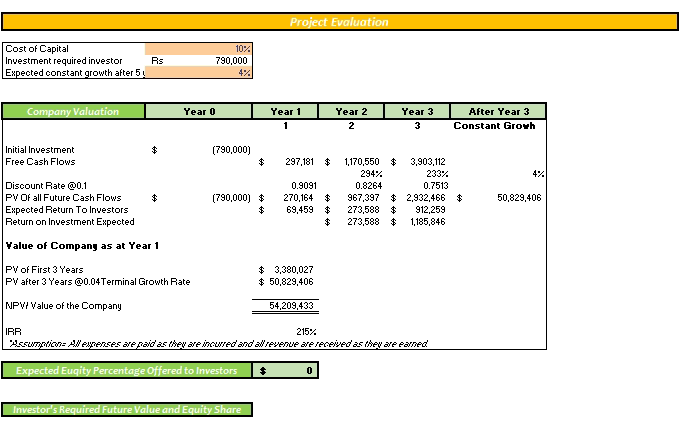This screenshot has height=431, width=680.
Task: Select the 10% cost of capital cell
Action: pyautogui.click(x=199, y=49)
